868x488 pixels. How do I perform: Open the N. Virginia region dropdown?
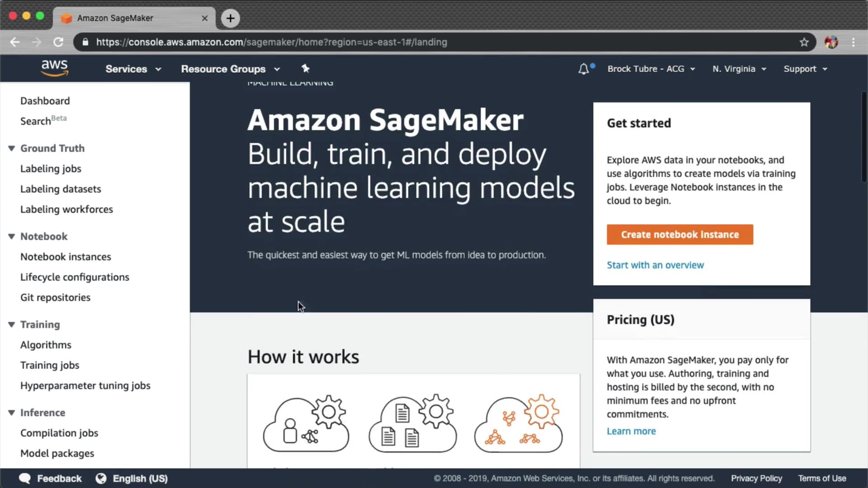(x=739, y=69)
